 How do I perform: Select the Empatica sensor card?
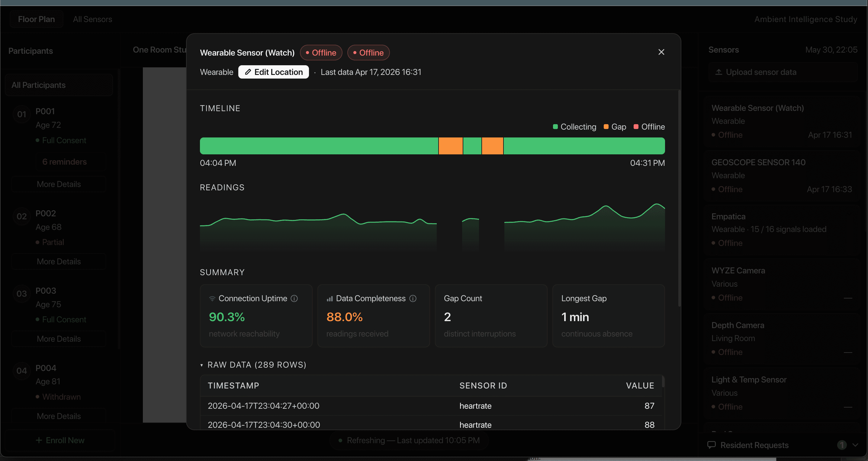782,230
